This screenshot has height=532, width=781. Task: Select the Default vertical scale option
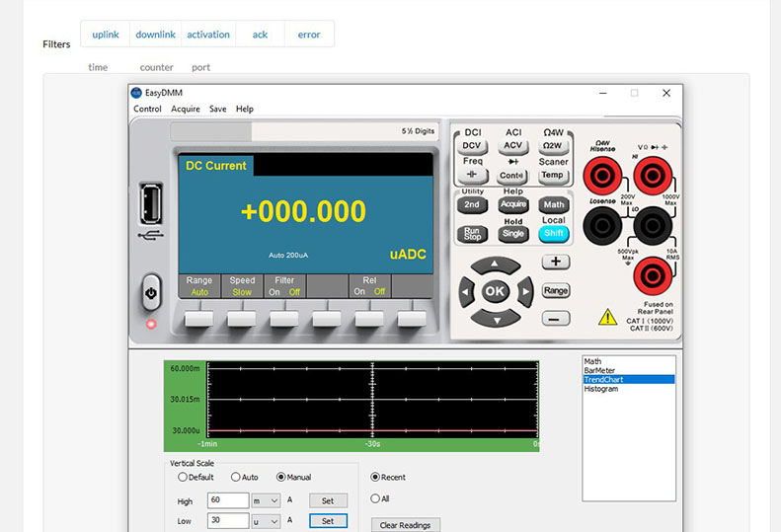(183, 478)
